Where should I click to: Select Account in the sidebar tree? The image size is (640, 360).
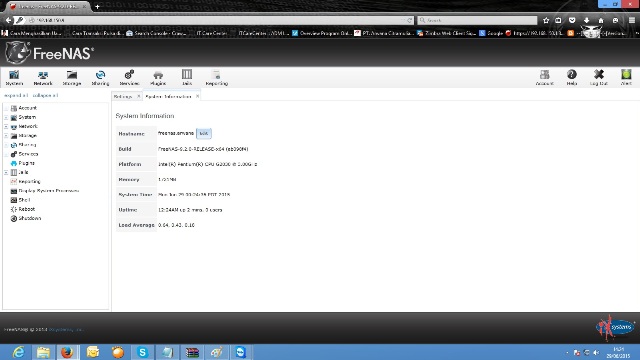(27, 108)
